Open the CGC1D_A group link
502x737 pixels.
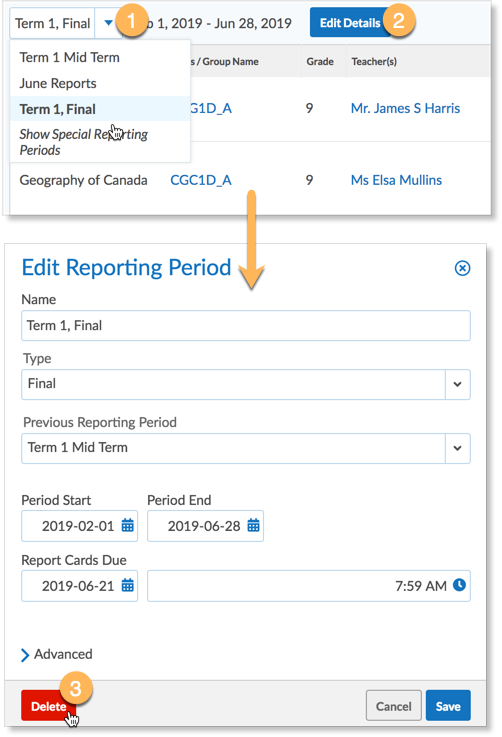point(201,180)
